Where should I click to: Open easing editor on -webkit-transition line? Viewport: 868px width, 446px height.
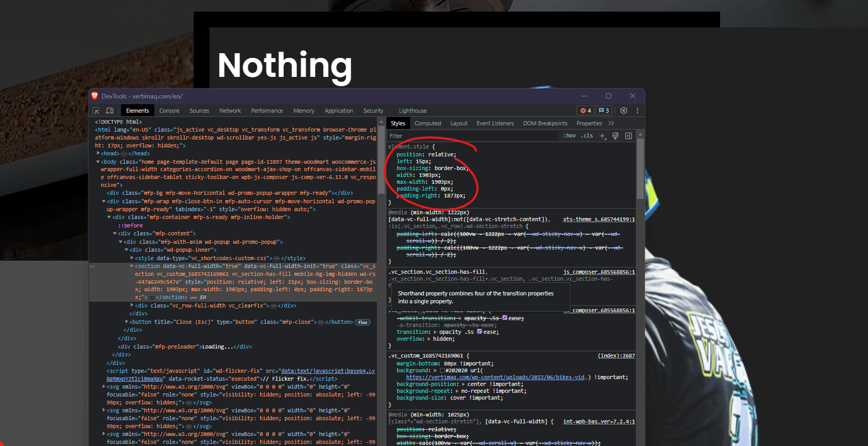[x=505, y=318]
